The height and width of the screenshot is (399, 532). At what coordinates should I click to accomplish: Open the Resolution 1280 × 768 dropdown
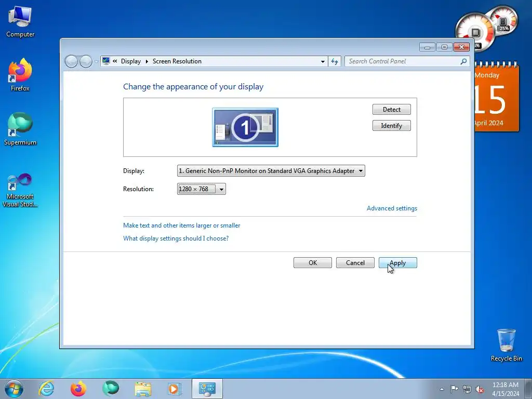pyautogui.click(x=202, y=189)
